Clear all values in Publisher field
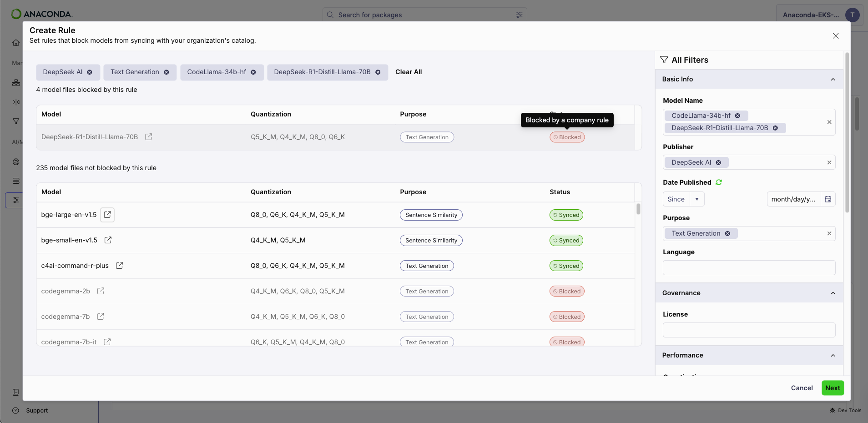Image resolution: width=868 pixels, height=423 pixels. [829, 162]
